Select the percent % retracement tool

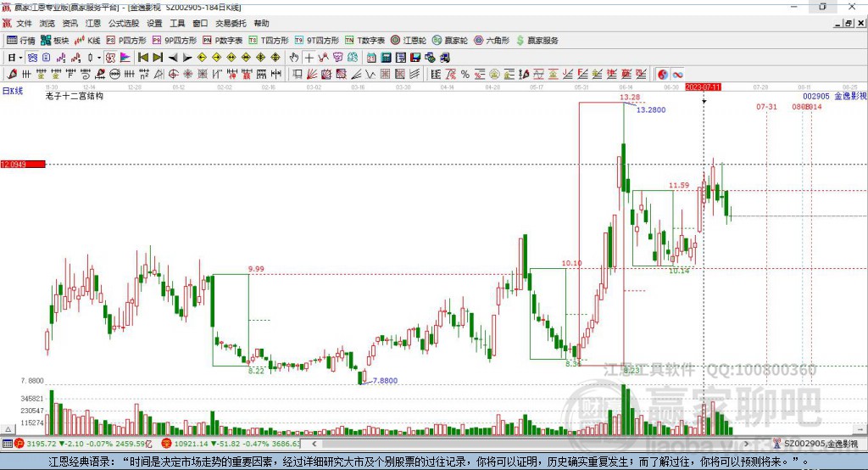[x=465, y=75]
